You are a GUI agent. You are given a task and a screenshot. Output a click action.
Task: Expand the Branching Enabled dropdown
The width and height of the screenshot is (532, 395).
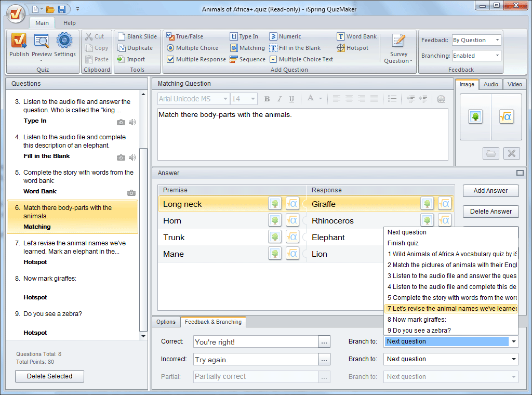tap(476, 56)
